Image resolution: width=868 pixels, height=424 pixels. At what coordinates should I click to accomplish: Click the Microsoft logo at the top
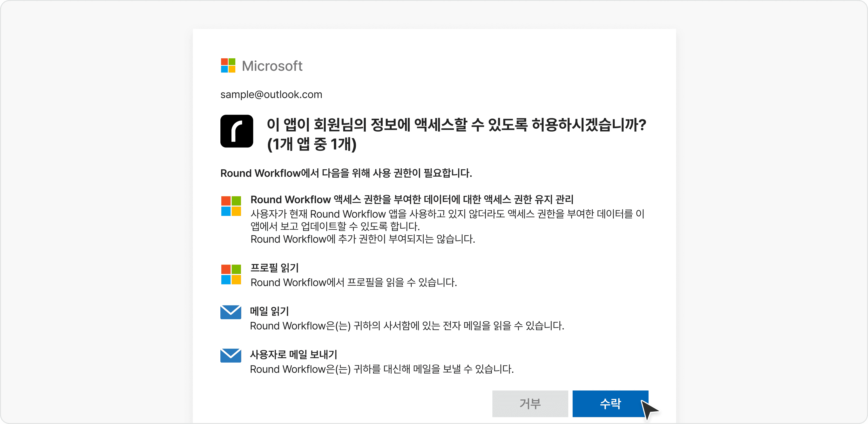pyautogui.click(x=262, y=65)
